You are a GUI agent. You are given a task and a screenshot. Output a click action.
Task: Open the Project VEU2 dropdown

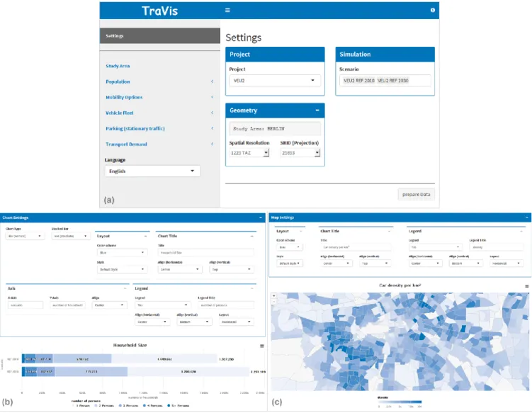click(275, 81)
